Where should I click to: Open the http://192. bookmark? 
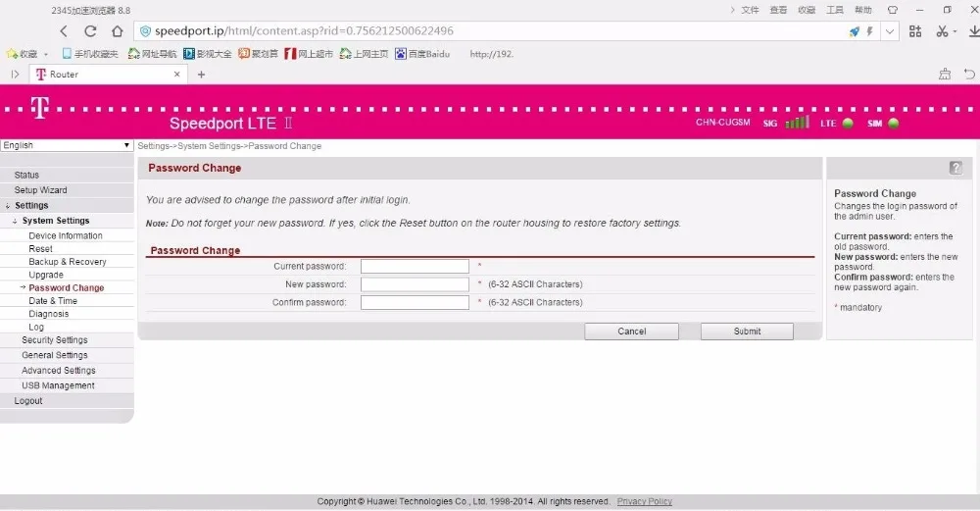click(x=491, y=54)
